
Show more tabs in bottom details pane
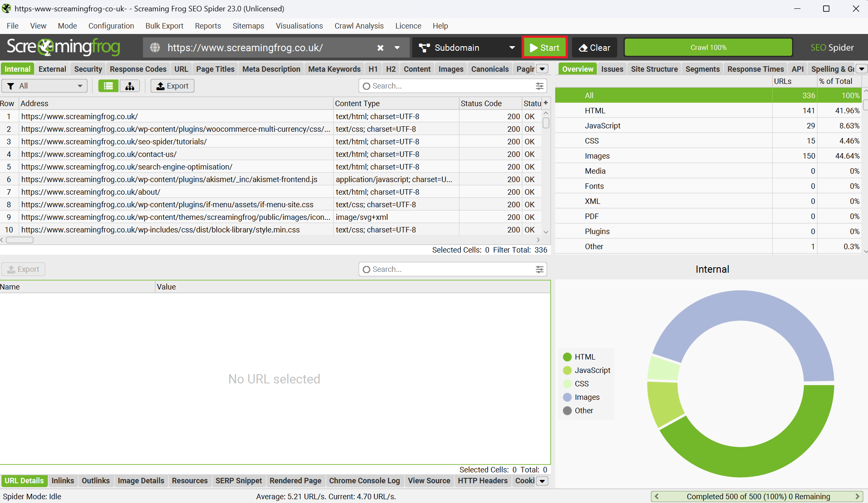point(542,481)
